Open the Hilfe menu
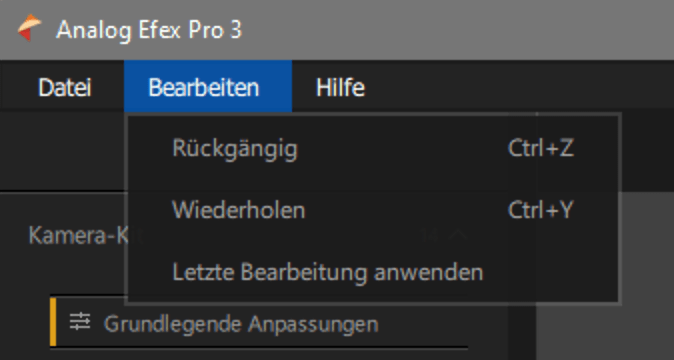674x360 pixels. coord(340,87)
